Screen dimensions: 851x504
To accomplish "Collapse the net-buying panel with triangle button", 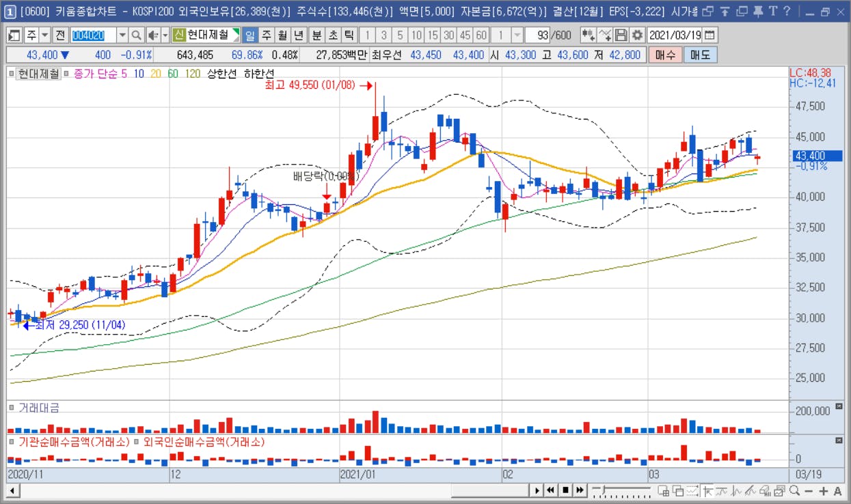I will (x=839, y=442).
